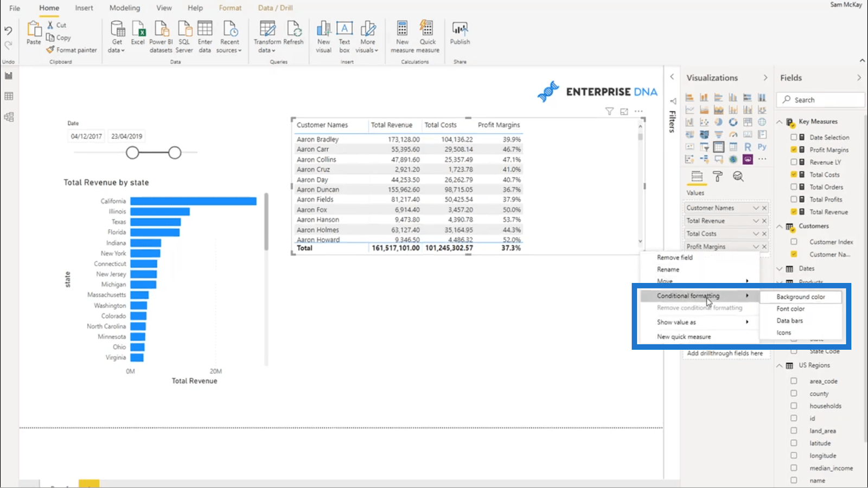Select the matrix visual

pyautogui.click(x=733, y=146)
